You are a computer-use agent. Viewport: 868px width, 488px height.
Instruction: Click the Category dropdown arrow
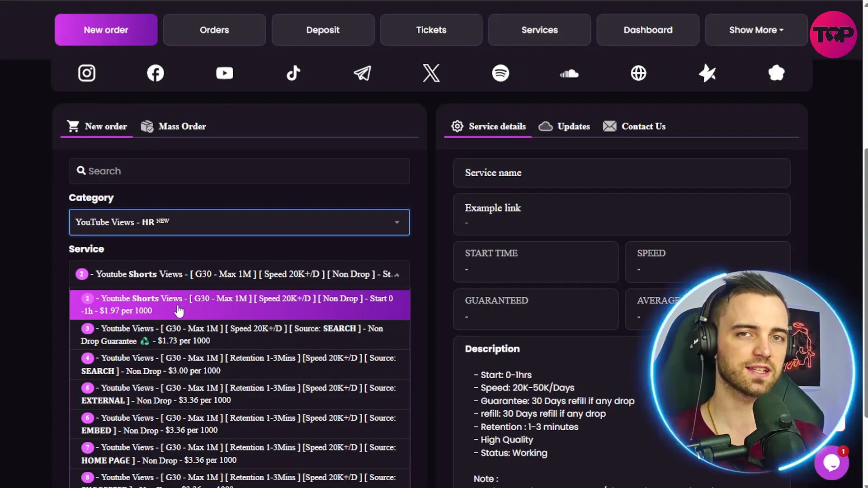point(397,222)
